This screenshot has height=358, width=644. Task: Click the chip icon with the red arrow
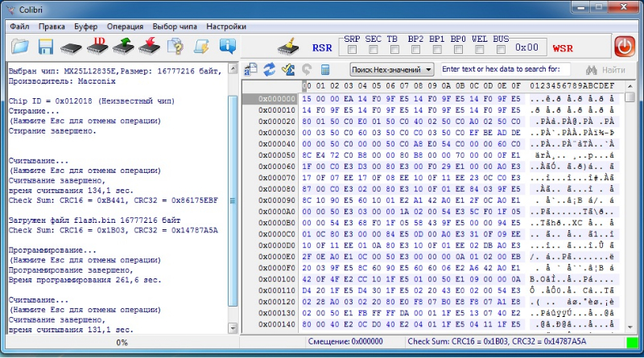pyautogui.click(x=150, y=46)
